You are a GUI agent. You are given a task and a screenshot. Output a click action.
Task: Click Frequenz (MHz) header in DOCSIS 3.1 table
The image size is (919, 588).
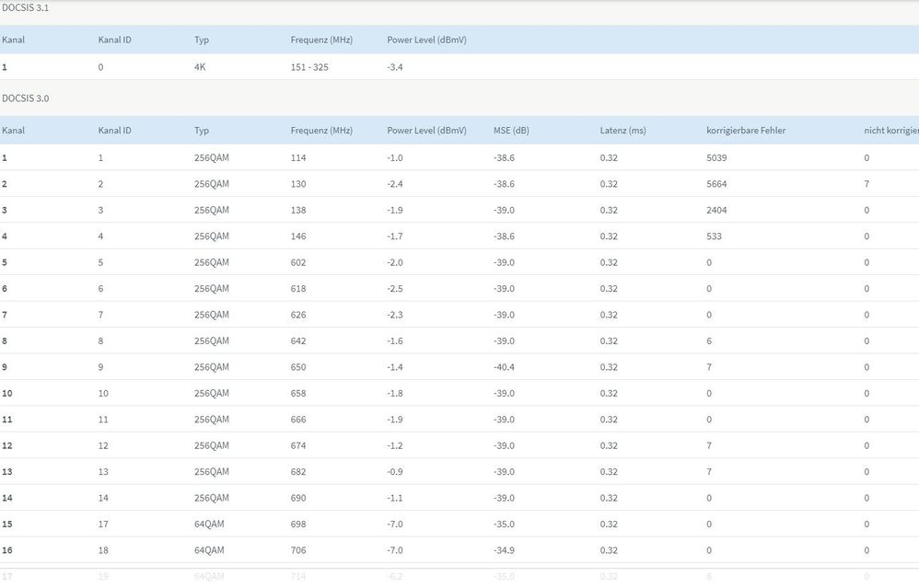pyautogui.click(x=321, y=40)
